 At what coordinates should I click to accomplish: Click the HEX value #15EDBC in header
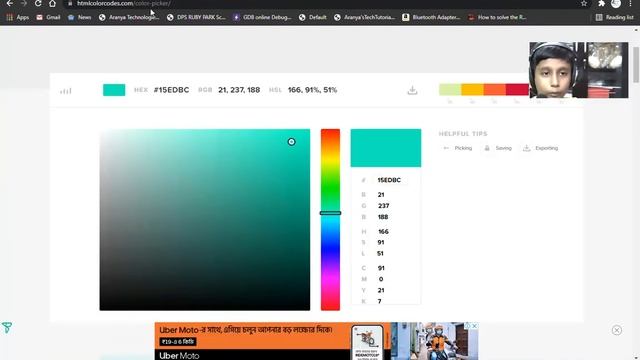171,90
